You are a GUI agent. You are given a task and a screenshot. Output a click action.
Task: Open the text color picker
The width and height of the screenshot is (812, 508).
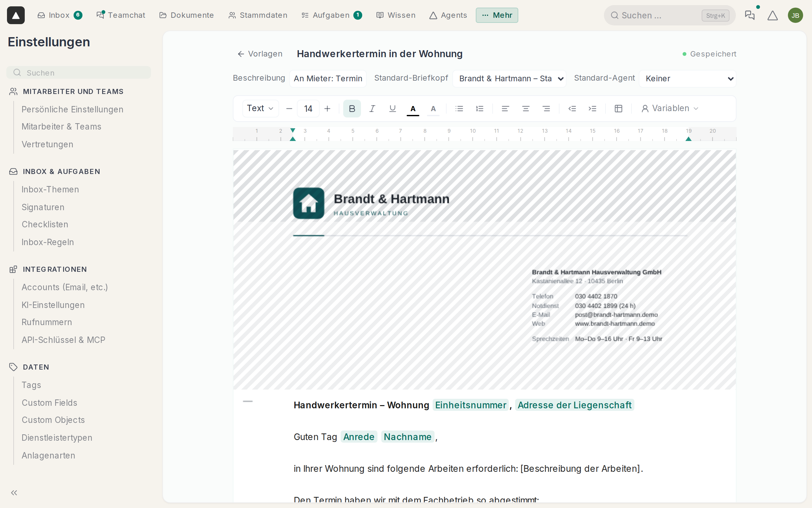pos(413,109)
